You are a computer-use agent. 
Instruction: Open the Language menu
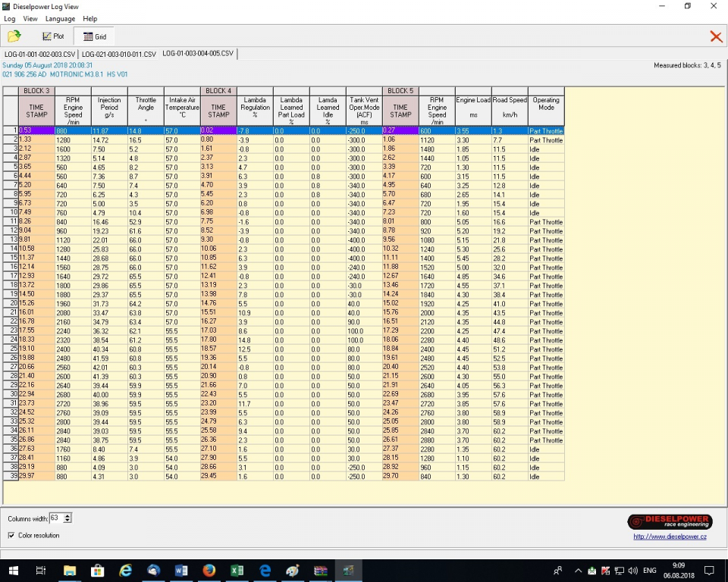click(60, 18)
